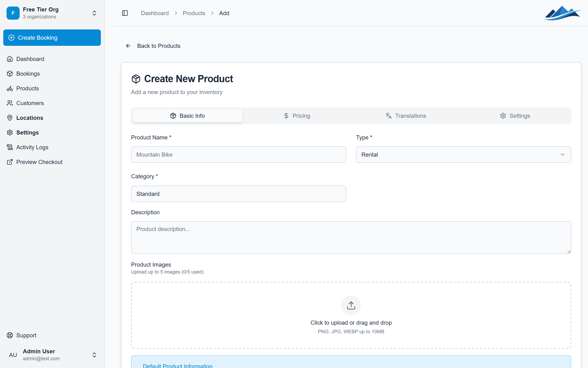Image resolution: width=588 pixels, height=368 pixels.
Task: Click the Category field showing Standard
Action: coord(239,194)
